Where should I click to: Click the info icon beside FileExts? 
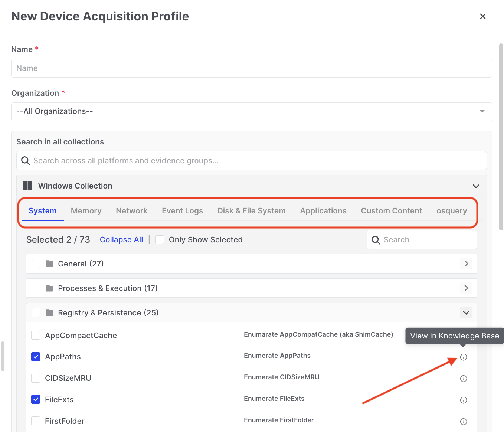pyautogui.click(x=464, y=400)
